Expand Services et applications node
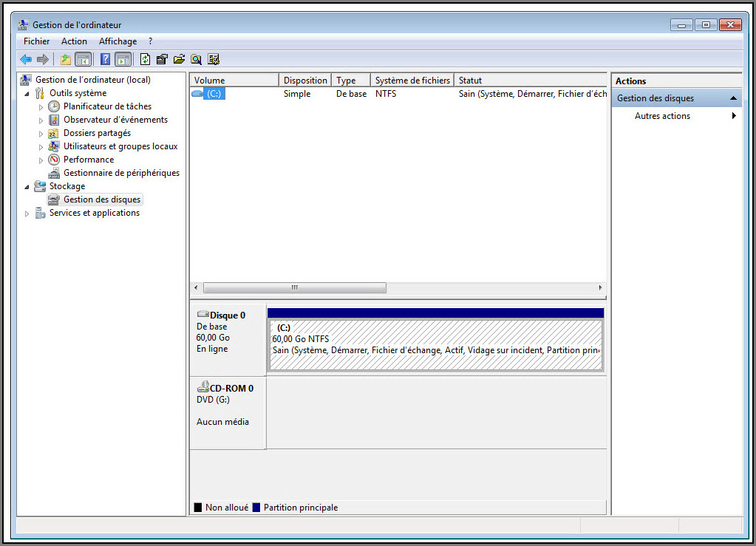Image resolution: width=756 pixels, height=546 pixels. [28, 214]
